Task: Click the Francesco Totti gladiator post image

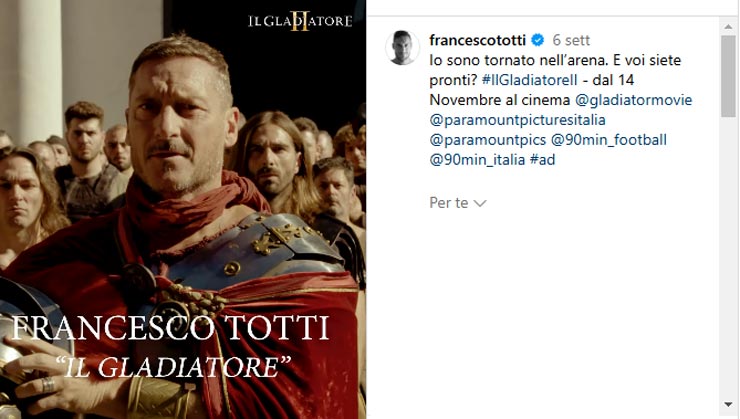Action: click(183, 210)
